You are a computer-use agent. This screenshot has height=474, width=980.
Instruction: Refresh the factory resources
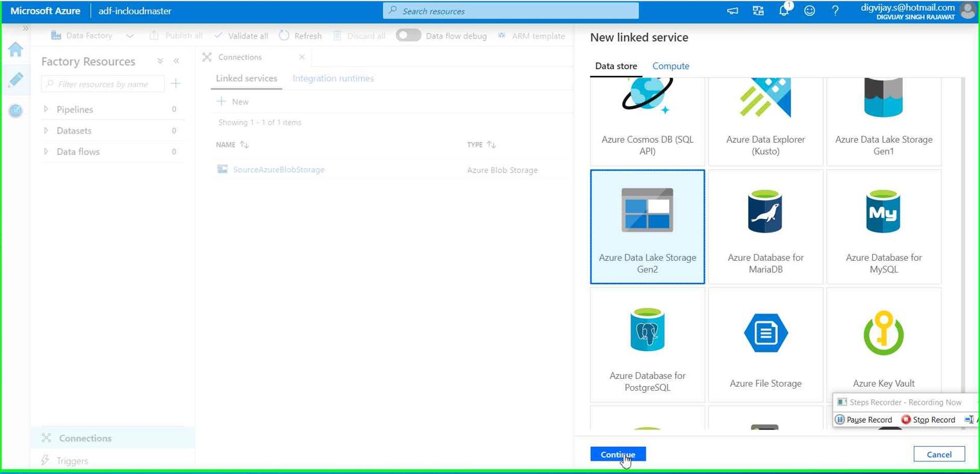(x=300, y=36)
